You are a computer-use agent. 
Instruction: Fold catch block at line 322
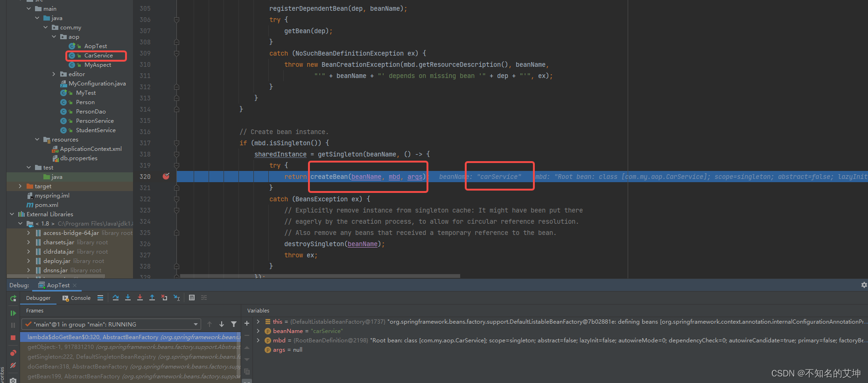(176, 199)
